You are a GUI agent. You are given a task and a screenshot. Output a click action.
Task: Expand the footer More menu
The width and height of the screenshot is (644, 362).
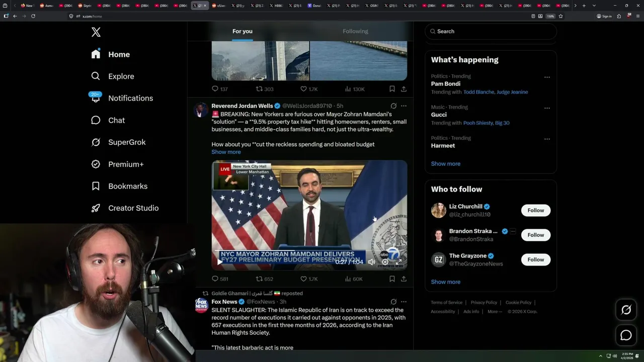[x=495, y=311]
